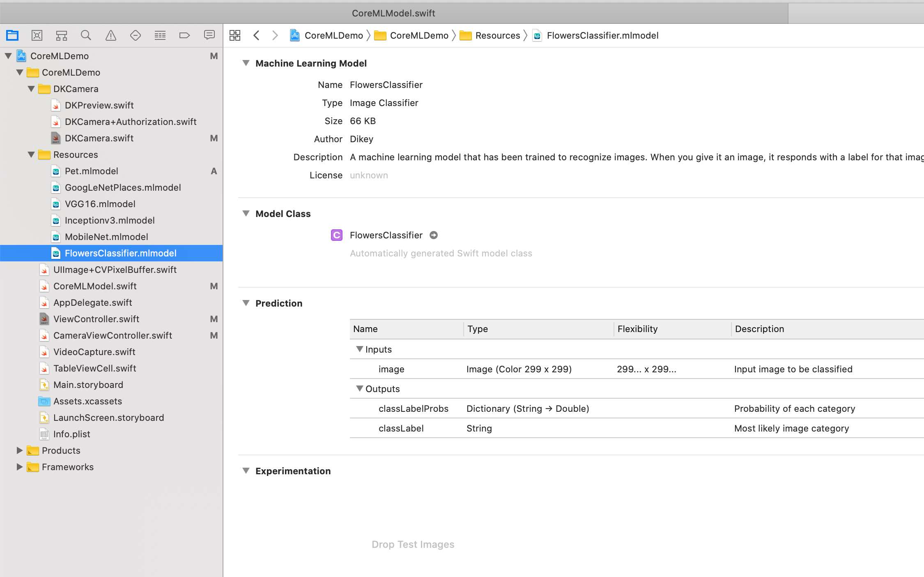Open the Project navigator folder icon
Image resolution: width=924 pixels, height=577 pixels.
click(12, 35)
